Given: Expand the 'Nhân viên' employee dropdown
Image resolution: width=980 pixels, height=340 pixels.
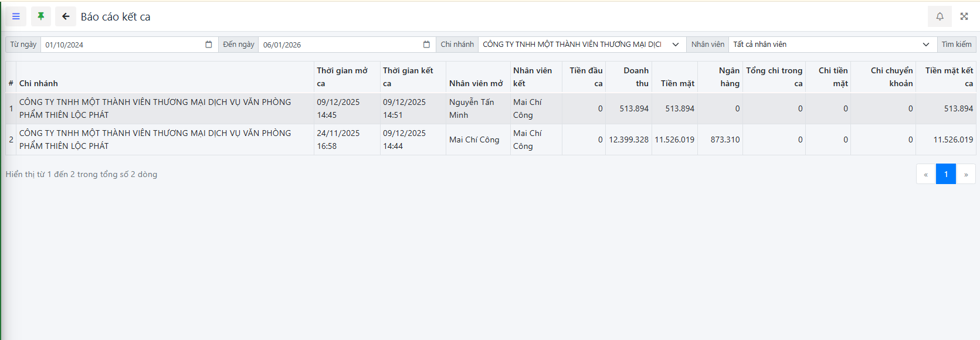Looking at the screenshot, I should 925,45.
